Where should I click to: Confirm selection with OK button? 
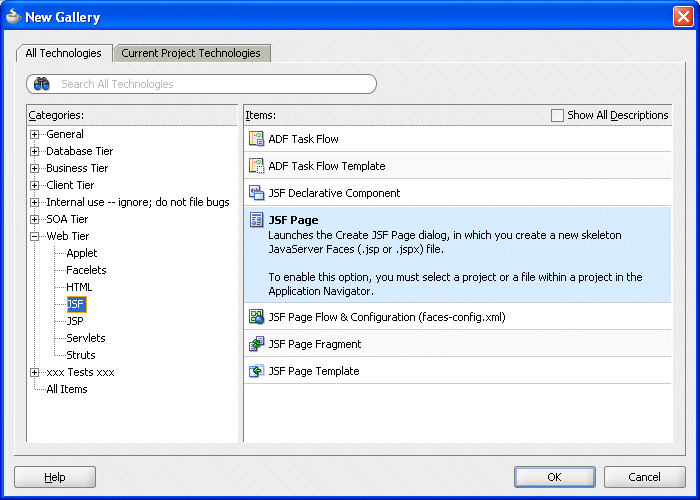coord(554,477)
